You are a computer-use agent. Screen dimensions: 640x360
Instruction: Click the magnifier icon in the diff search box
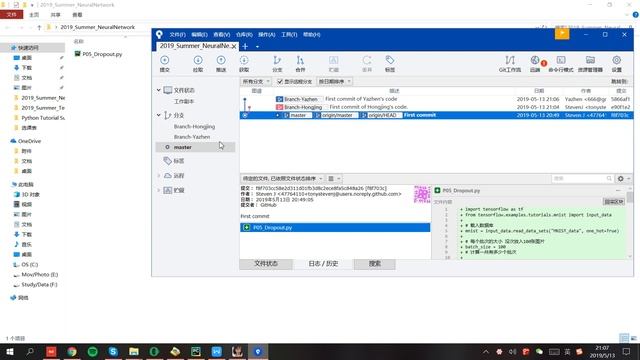(609, 178)
